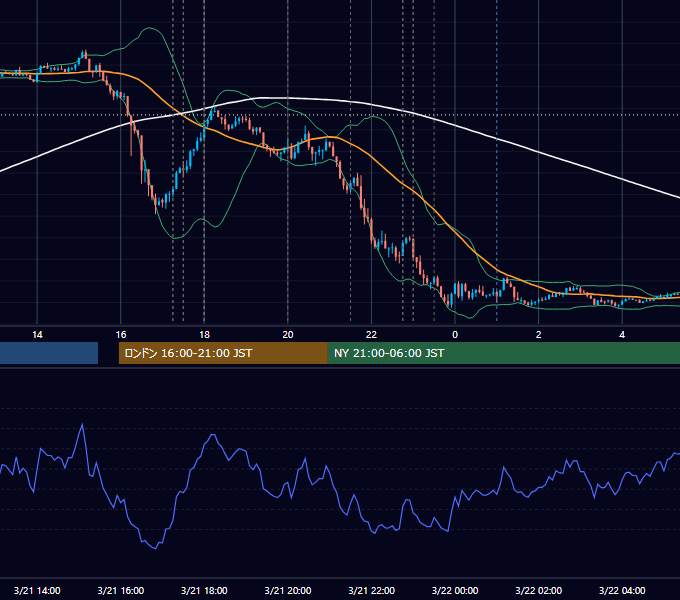
Task: Click the 3/21 18:00 date label
Action: pyautogui.click(x=204, y=590)
